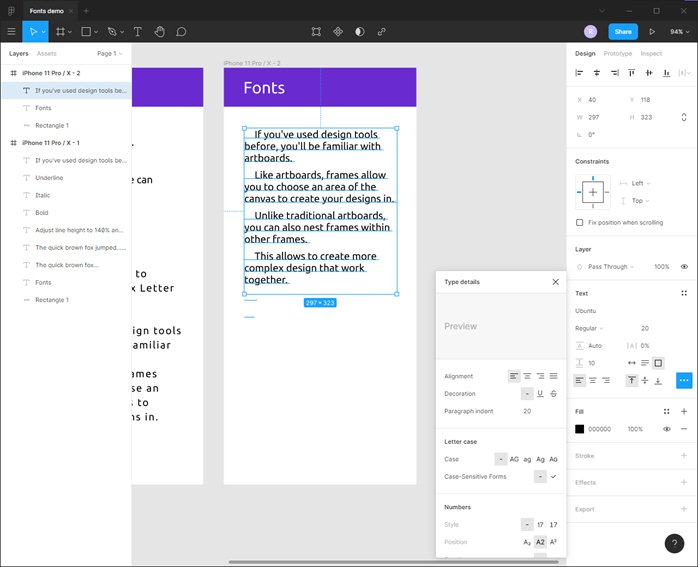This screenshot has width=698, height=567.
Task: Open type details with three-dots button
Action: [x=684, y=380]
